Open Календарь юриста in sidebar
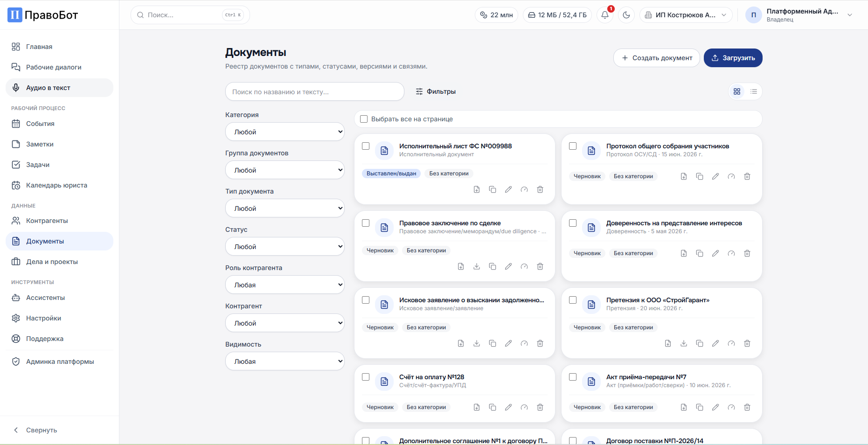868x445 pixels. click(x=59, y=185)
